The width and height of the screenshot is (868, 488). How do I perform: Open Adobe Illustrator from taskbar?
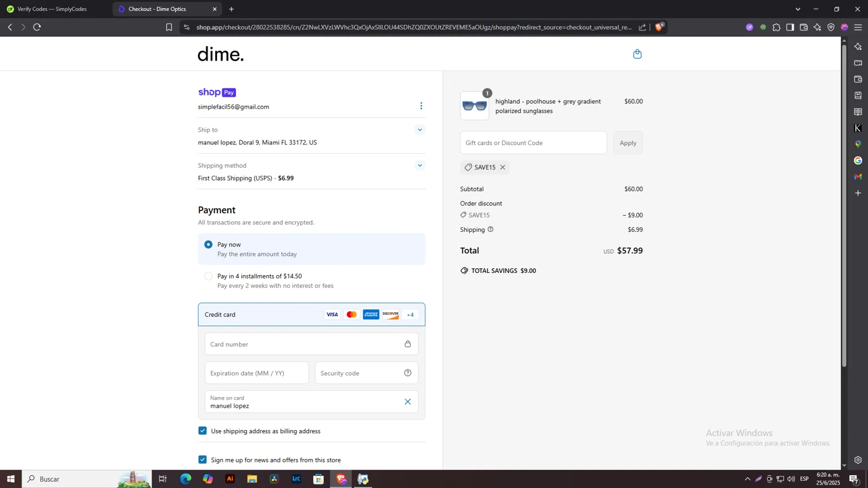coord(230,479)
